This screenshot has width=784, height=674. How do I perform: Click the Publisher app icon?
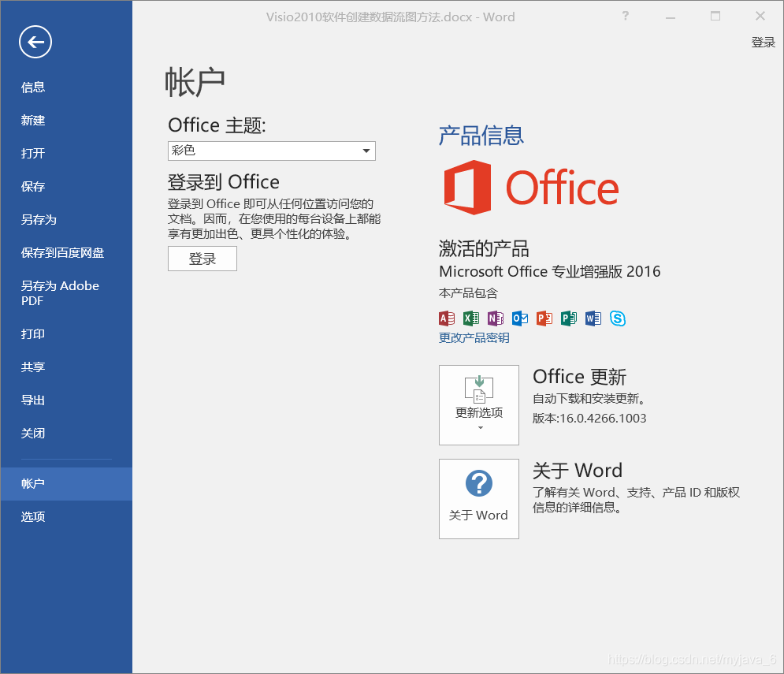(x=569, y=318)
